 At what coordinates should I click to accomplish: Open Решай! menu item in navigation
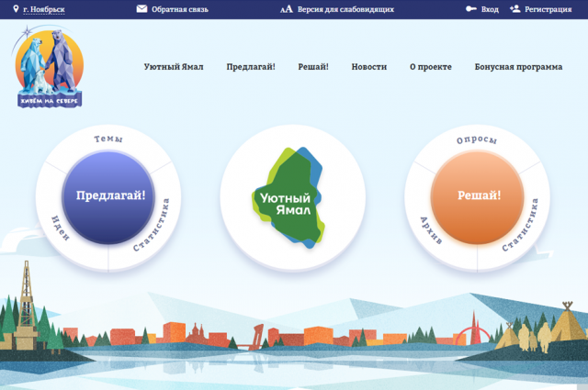[x=313, y=67]
